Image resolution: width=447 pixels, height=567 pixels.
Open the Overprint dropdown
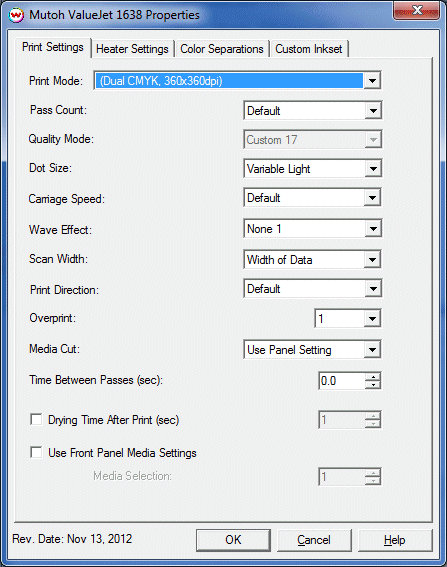348,319
